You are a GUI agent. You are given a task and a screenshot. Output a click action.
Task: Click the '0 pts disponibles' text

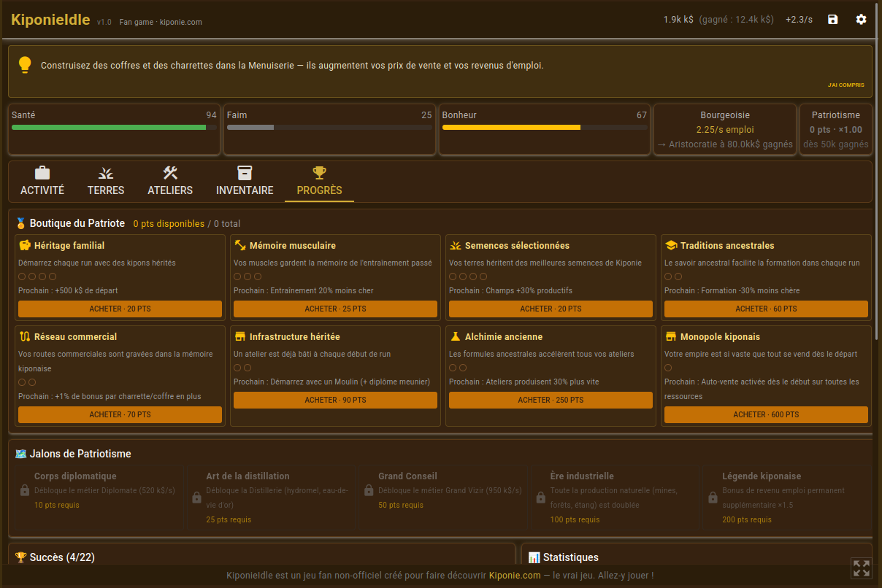click(169, 224)
